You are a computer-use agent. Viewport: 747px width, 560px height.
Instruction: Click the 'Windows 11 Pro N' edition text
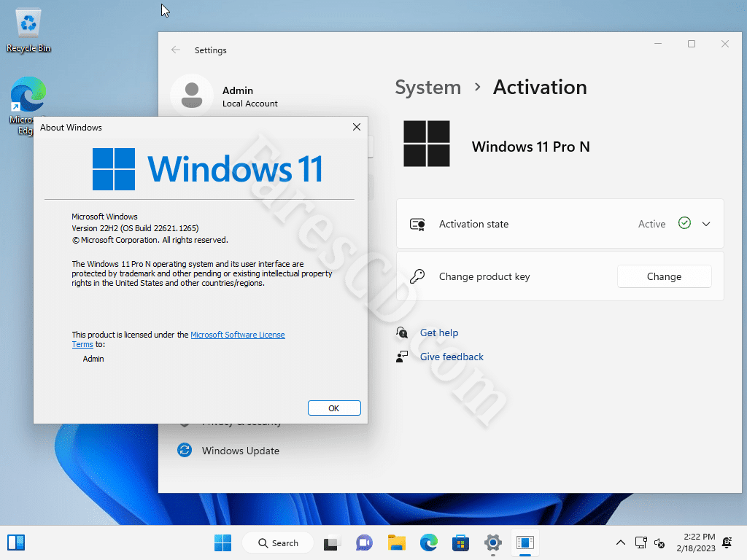click(x=531, y=147)
